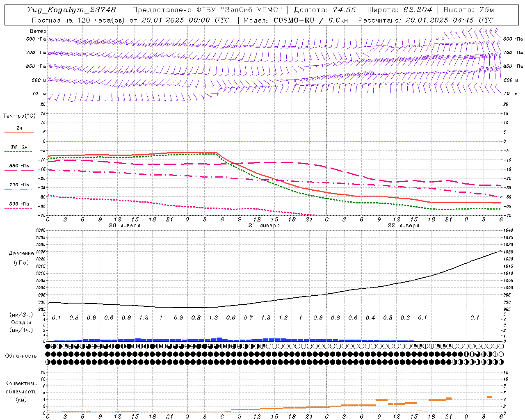Click the '(мм/1ч.)' unit label
525x420 pixels.
point(21,330)
